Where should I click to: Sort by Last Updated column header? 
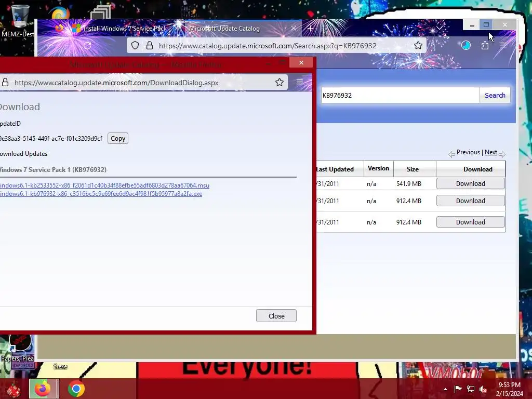335,169
